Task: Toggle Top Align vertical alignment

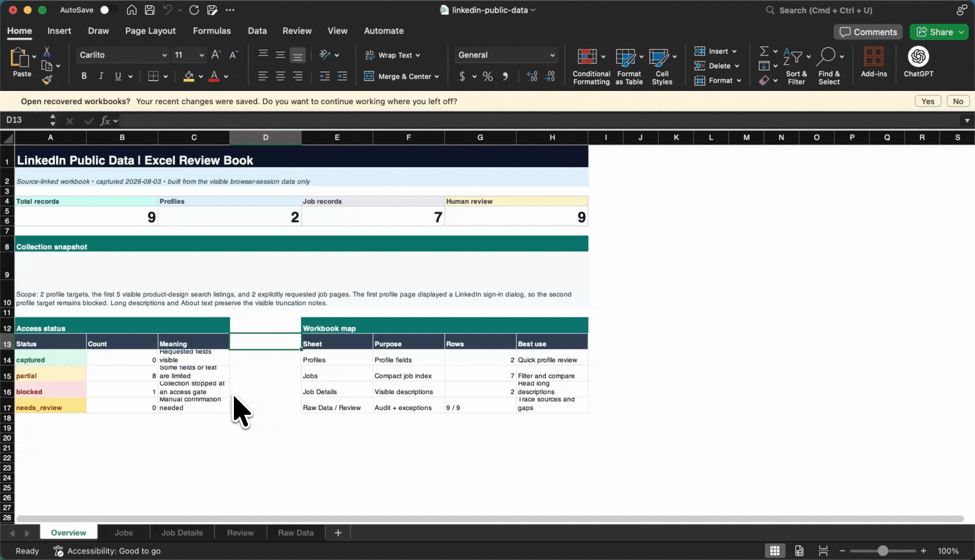Action: pyautogui.click(x=263, y=55)
